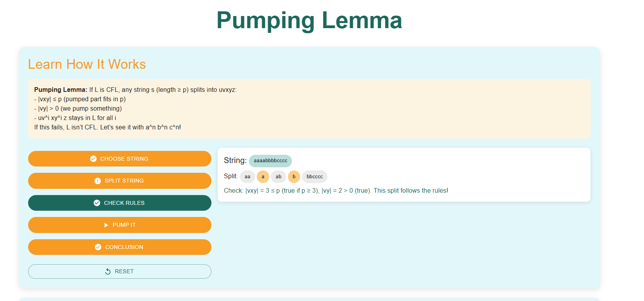Click the orange 'a' split chip

coord(263,177)
